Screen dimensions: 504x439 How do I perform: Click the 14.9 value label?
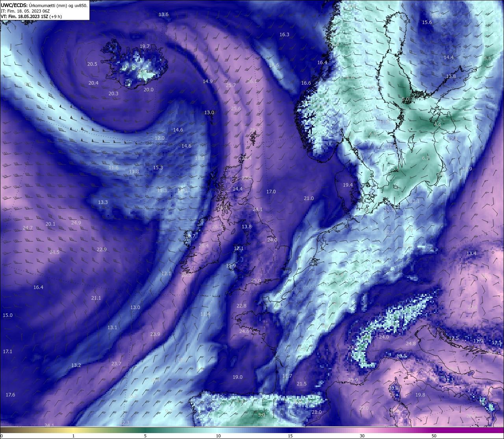[208, 82]
